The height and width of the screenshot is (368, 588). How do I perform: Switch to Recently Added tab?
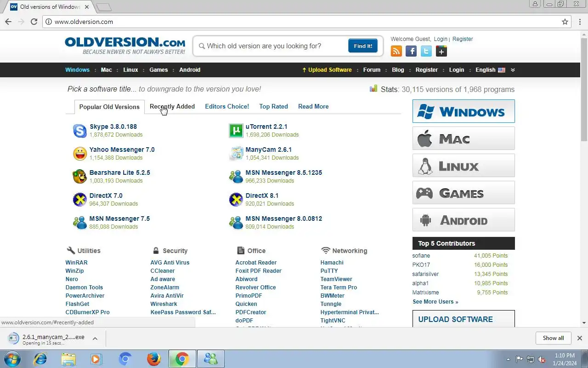(x=172, y=106)
